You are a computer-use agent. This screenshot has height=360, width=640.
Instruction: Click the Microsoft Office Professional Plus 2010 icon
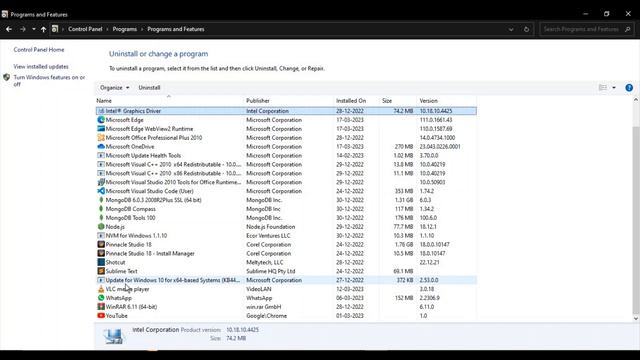pos(101,138)
